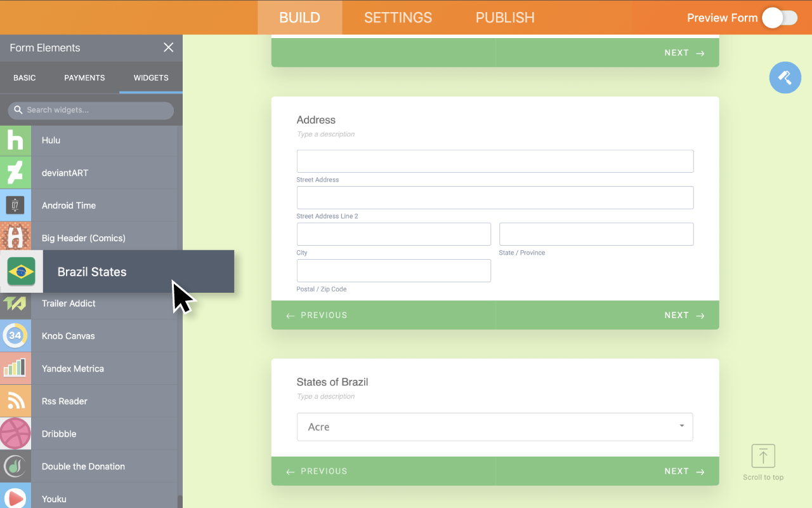Click the Scroll to top button

pyautogui.click(x=763, y=462)
